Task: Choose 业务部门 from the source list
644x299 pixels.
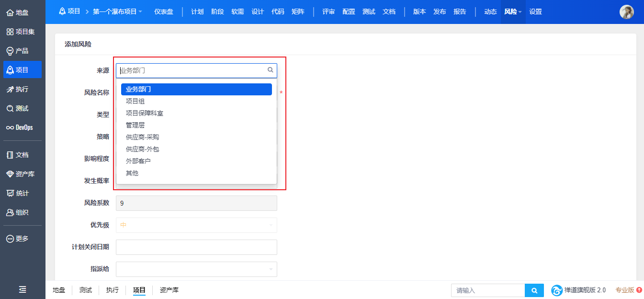Action: (x=196, y=89)
